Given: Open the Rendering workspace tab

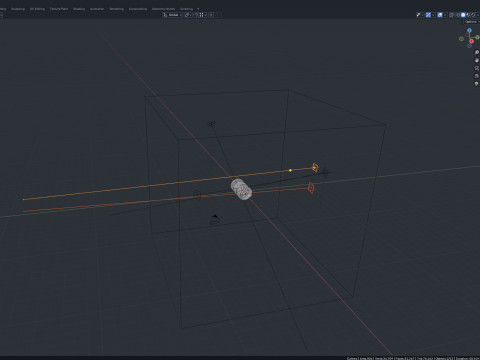Looking at the screenshot, I should [116, 9].
